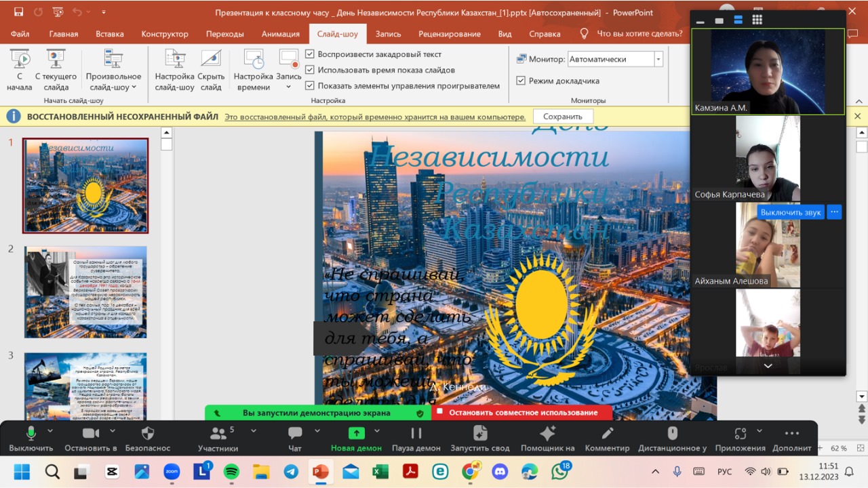This screenshot has height=488, width=868.
Task: Show hidden tray icons chevron in taskbar
Action: coord(655,472)
